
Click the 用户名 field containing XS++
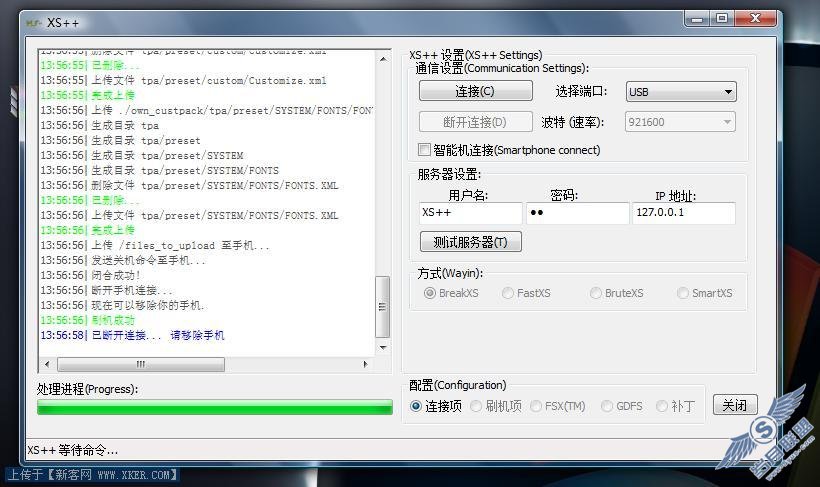471,213
